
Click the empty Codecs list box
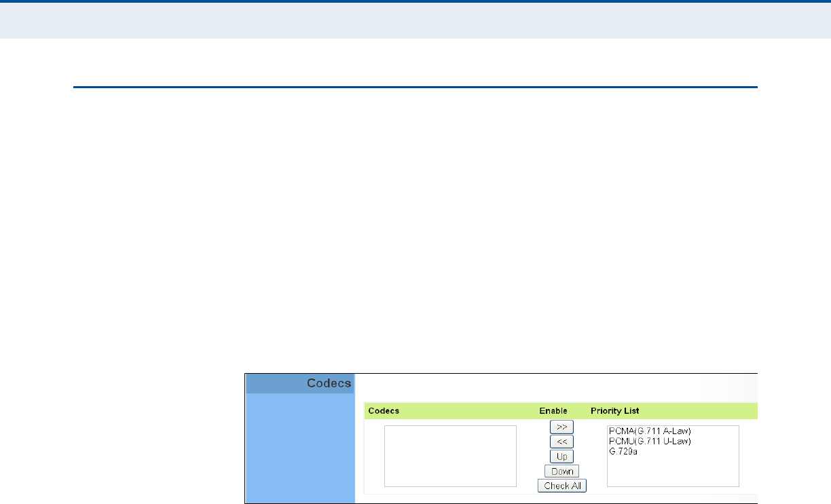click(x=451, y=456)
